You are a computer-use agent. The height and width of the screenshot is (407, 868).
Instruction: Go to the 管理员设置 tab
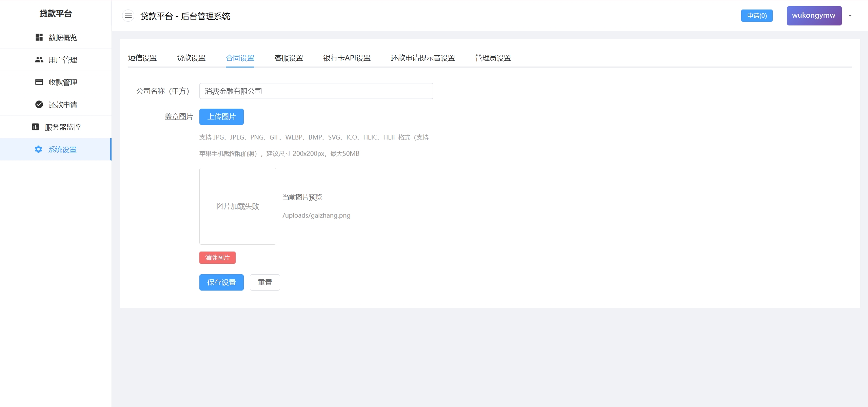(493, 58)
